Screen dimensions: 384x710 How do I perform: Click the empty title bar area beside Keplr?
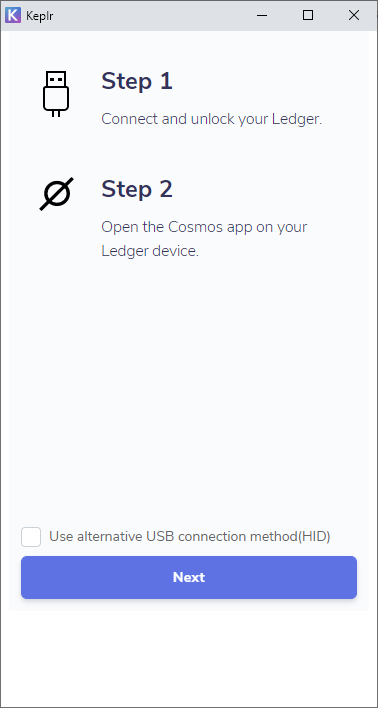click(x=147, y=15)
